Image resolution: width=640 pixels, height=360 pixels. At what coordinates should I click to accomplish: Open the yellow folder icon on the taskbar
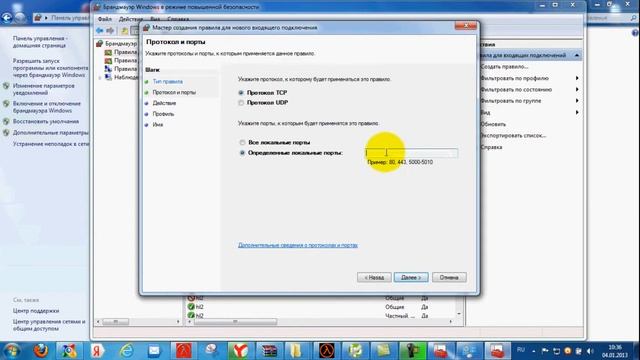tap(296, 351)
